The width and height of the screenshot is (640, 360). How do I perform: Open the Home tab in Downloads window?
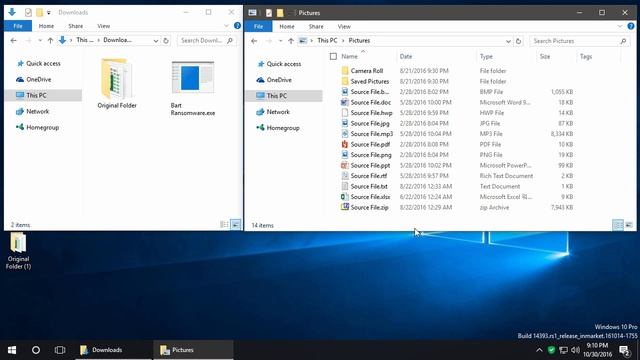46,26
